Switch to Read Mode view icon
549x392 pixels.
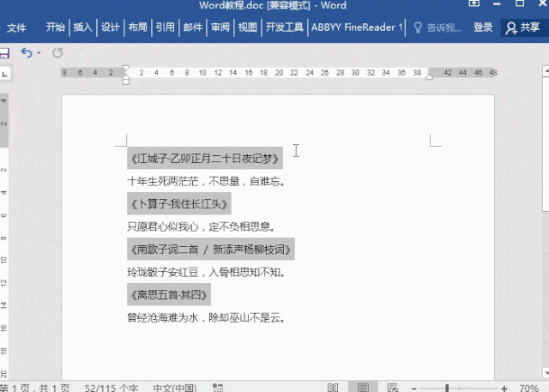[x=333, y=388]
